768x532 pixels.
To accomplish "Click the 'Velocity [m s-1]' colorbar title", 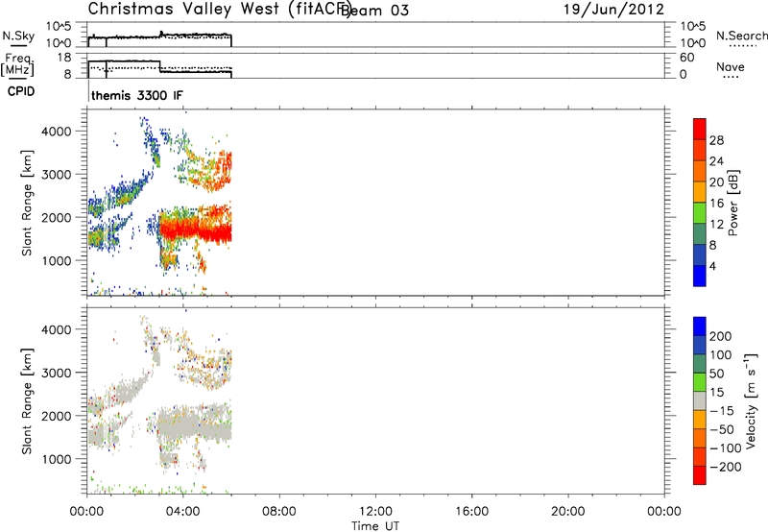I will coord(752,400).
